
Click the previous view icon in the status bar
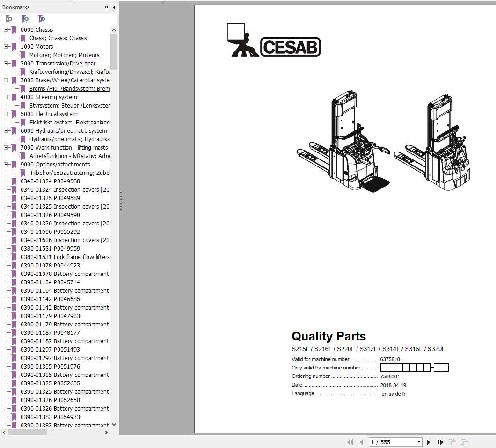[452, 442]
